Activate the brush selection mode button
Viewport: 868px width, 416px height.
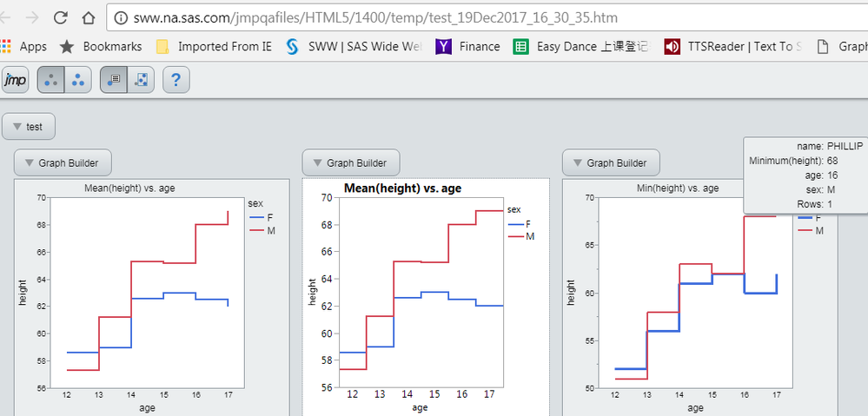coord(141,80)
